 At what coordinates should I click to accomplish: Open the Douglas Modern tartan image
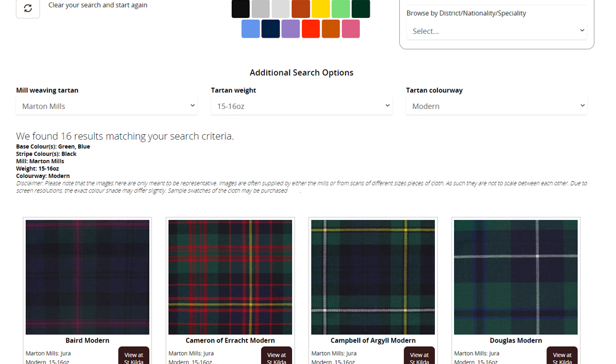coord(516,277)
